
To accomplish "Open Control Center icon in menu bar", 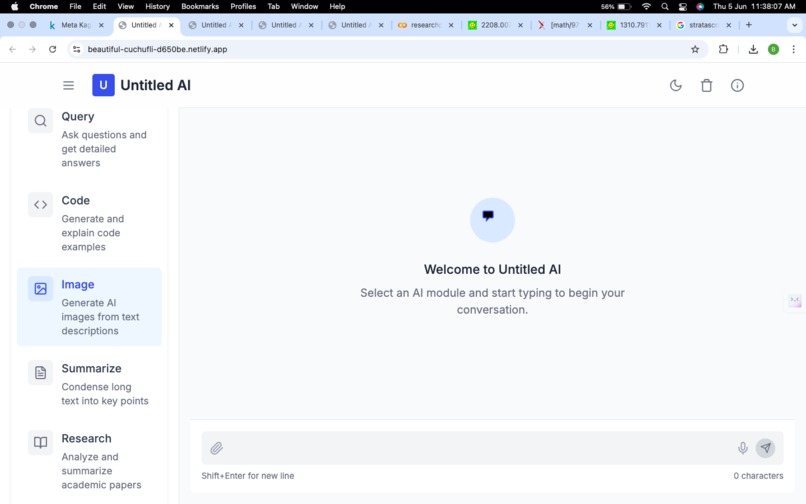I will [683, 6].
